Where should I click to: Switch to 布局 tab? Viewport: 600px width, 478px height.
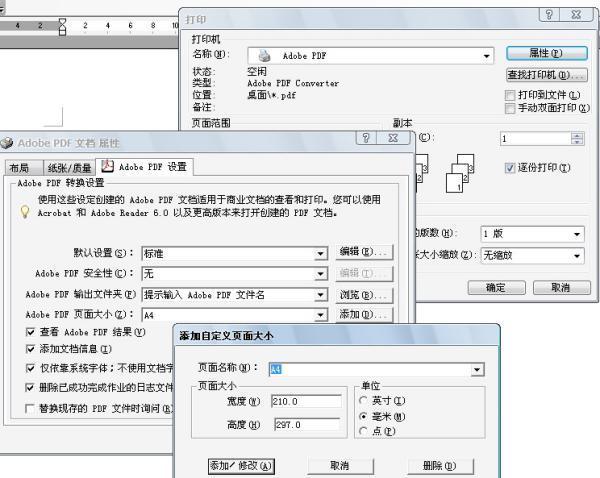click(23, 168)
